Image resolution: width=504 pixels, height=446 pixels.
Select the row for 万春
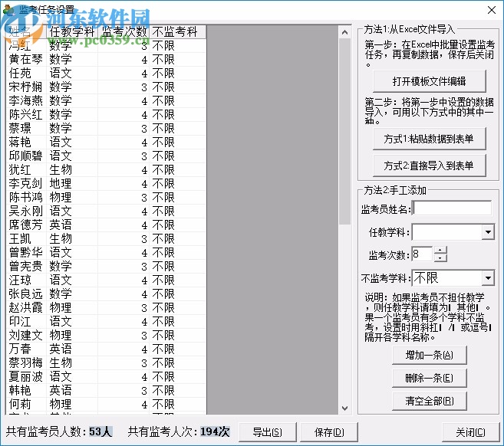(106, 349)
